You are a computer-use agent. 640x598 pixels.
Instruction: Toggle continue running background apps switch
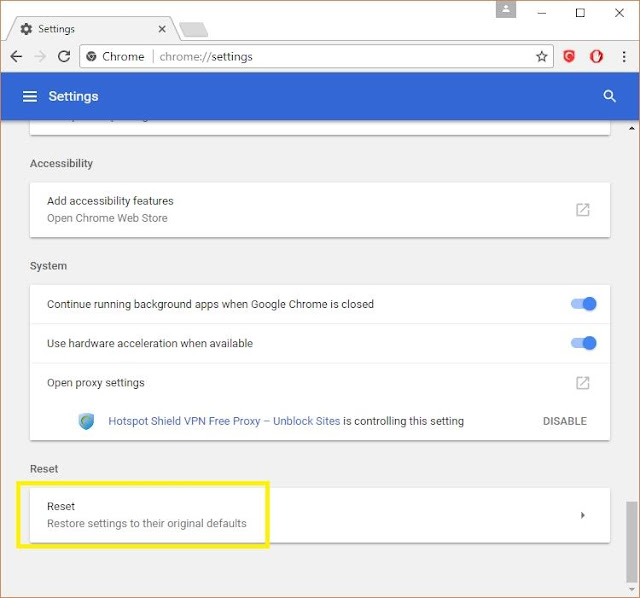coord(584,304)
